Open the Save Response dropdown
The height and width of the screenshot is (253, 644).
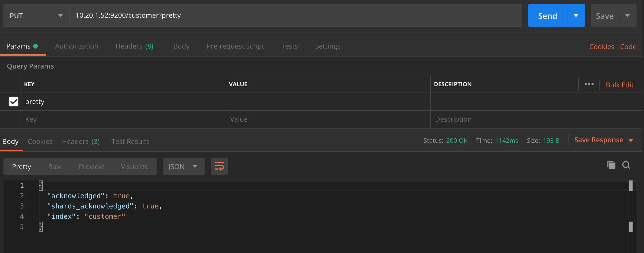tap(603, 140)
